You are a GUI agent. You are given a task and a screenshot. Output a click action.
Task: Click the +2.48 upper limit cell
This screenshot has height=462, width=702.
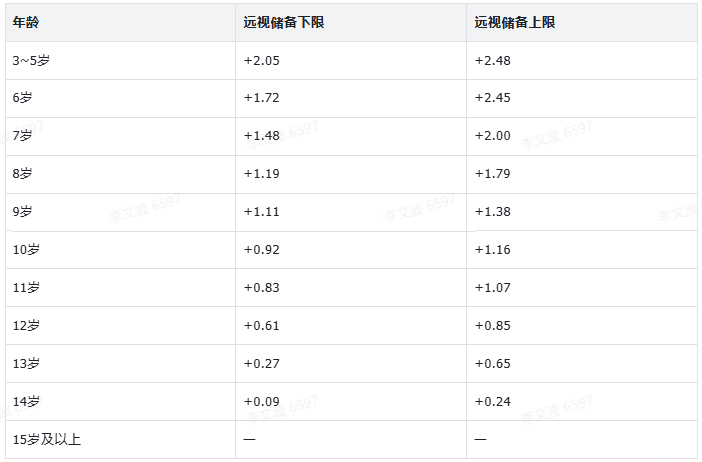point(492,60)
